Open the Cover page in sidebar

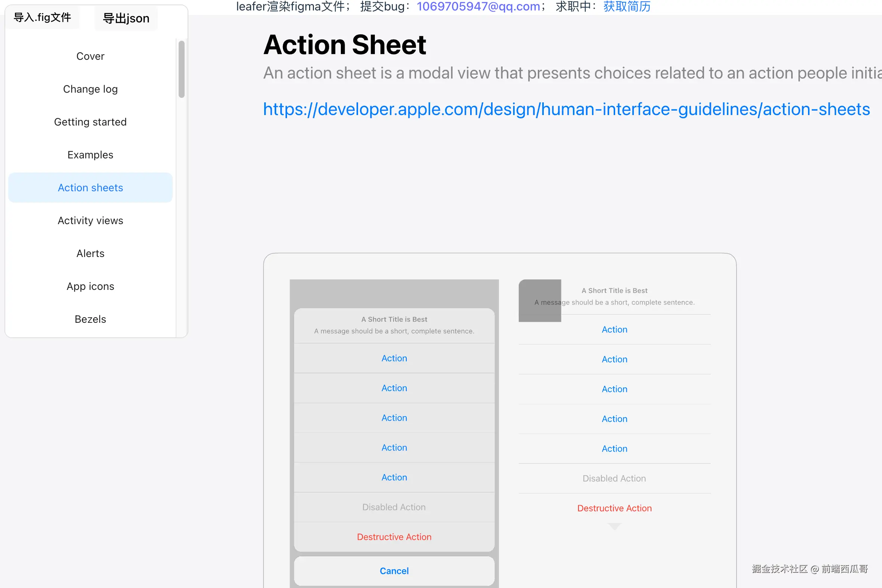coord(90,56)
